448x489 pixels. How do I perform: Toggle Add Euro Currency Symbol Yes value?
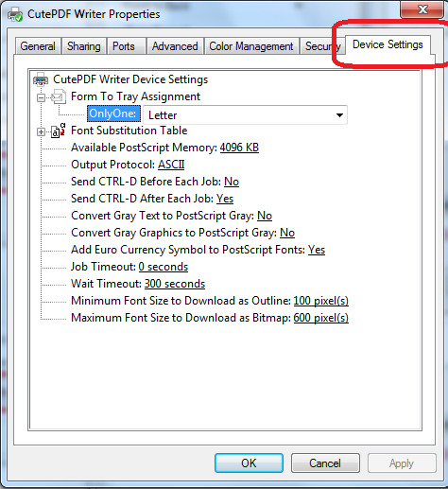(317, 250)
